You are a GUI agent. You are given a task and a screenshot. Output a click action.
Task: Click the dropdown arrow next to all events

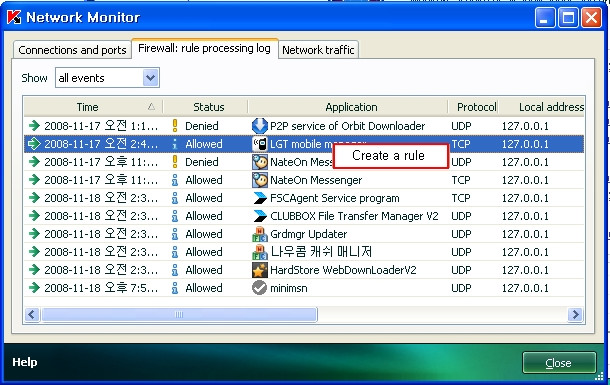point(150,78)
